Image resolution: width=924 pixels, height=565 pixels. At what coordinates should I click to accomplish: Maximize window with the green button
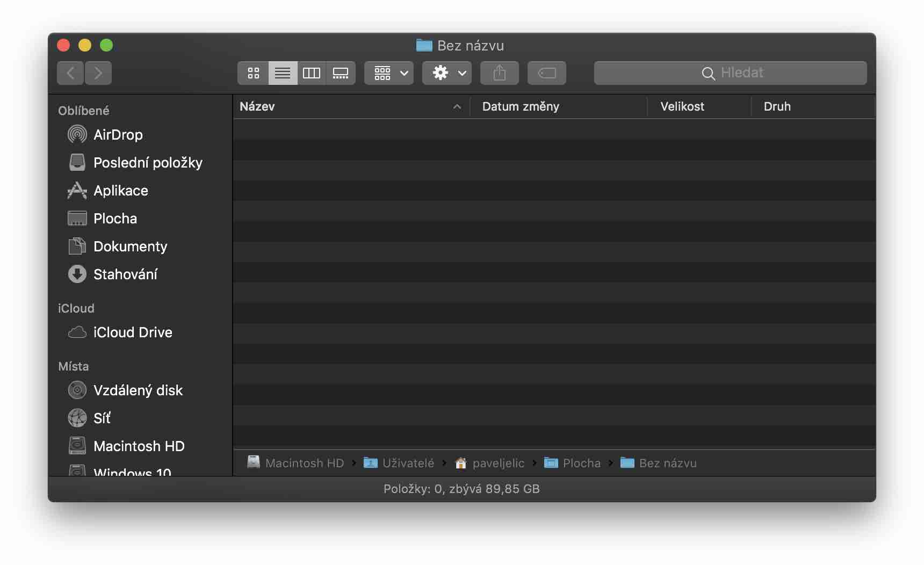pyautogui.click(x=106, y=45)
